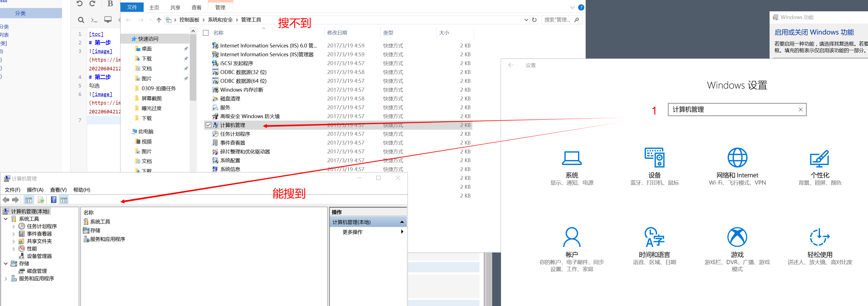The width and height of the screenshot is (868, 306).
Task: Expand the 服务和应用程序 tree node
Action: coord(6,279)
